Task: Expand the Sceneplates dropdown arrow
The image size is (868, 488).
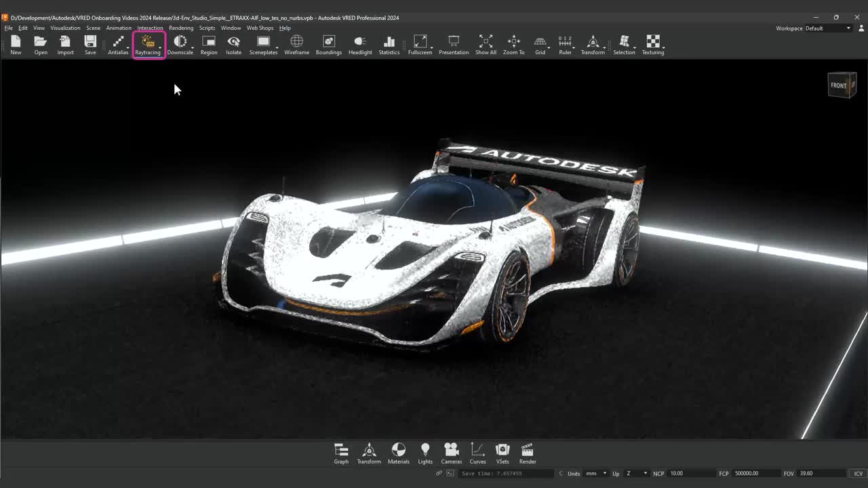Action: pos(278,49)
